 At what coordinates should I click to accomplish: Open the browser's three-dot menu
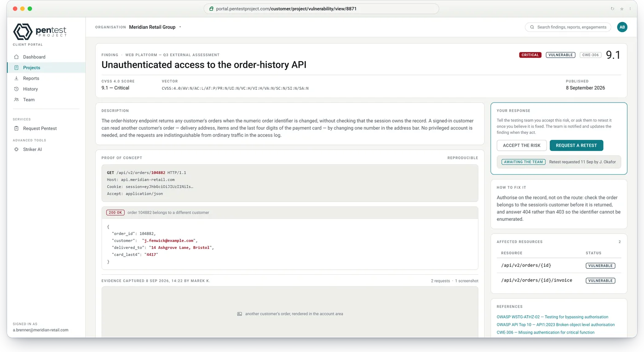(x=630, y=9)
